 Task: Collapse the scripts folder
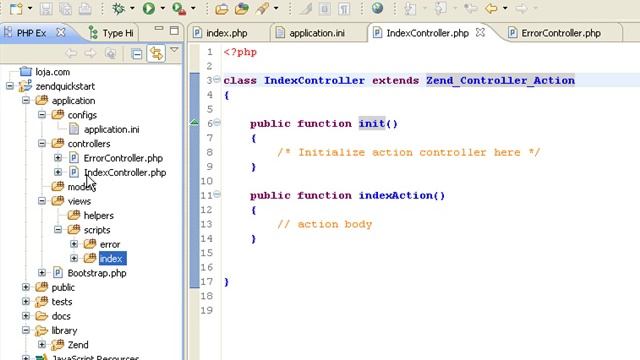pyautogui.click(x=58, y=229)
